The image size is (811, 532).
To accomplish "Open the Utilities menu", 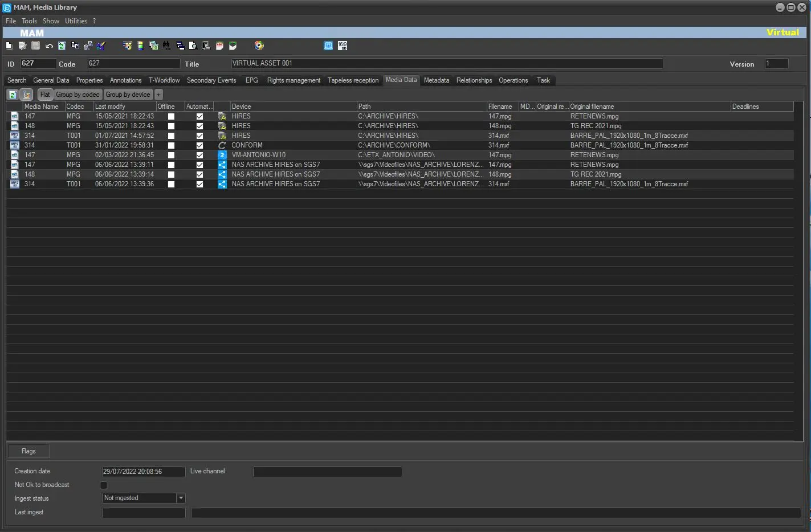I will pyautogui.click(x=76, y=21).
